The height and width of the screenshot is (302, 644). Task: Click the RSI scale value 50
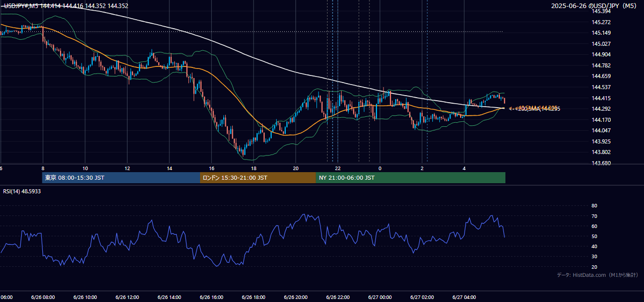point(594,236)
